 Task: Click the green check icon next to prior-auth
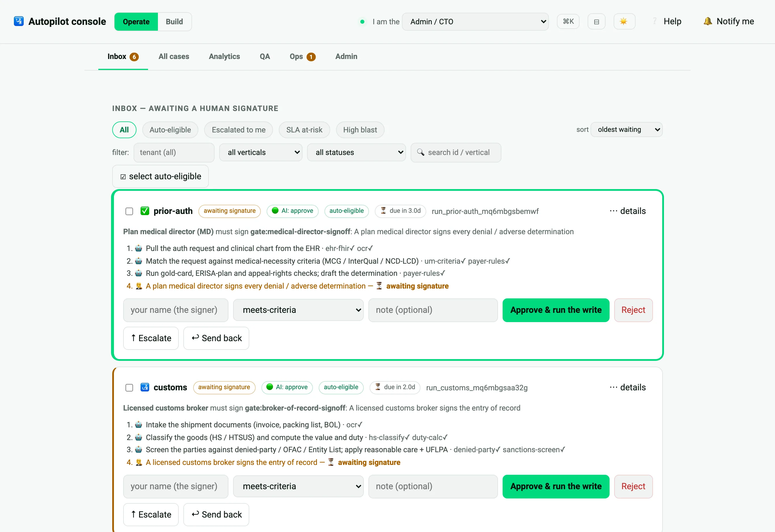tap(145, 211)
